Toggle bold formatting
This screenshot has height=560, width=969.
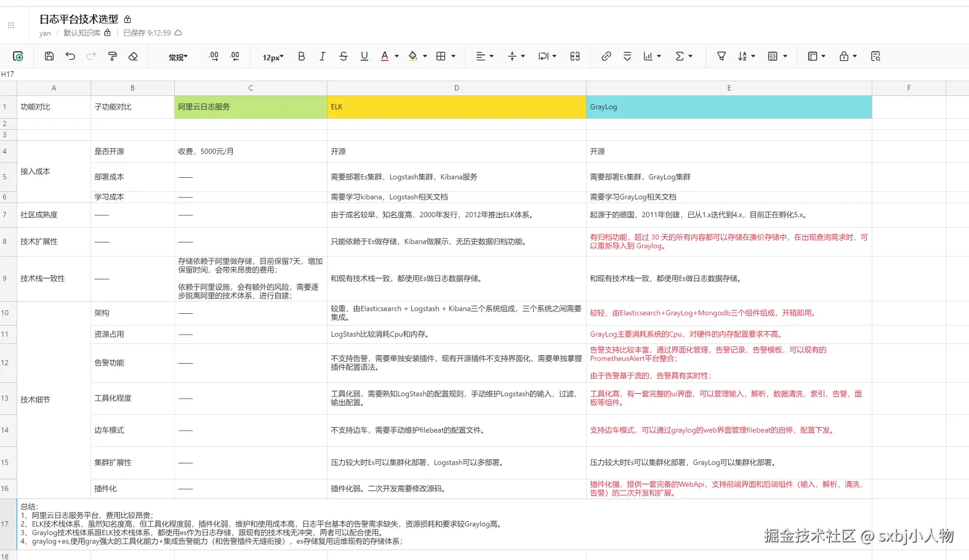tap(301, 57)
